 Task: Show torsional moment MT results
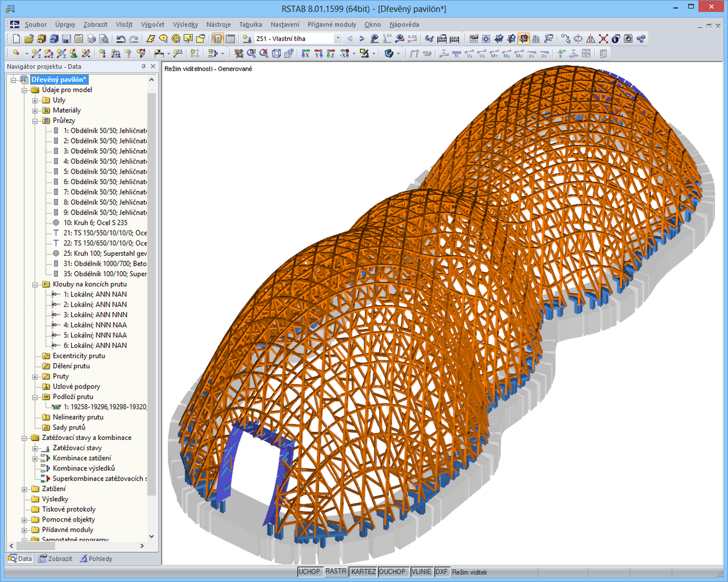point(494,54)
